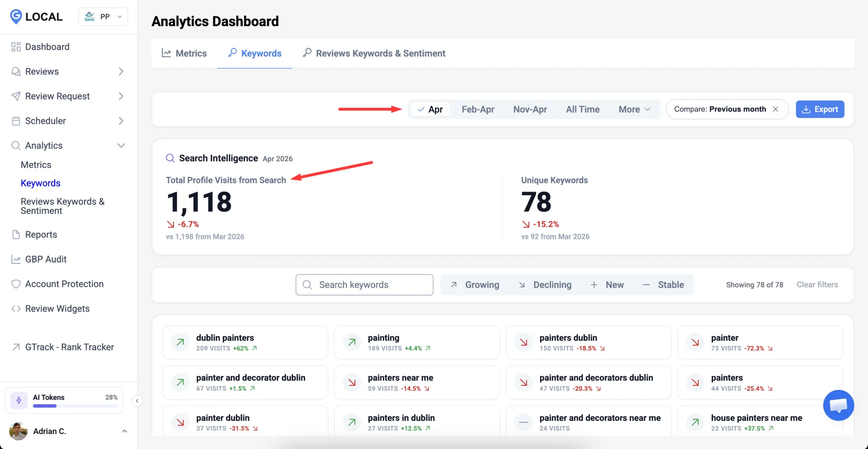Click trend icon on painter and decorators dublin
Screen dimensions: 868x449
(x=524, y=383)
